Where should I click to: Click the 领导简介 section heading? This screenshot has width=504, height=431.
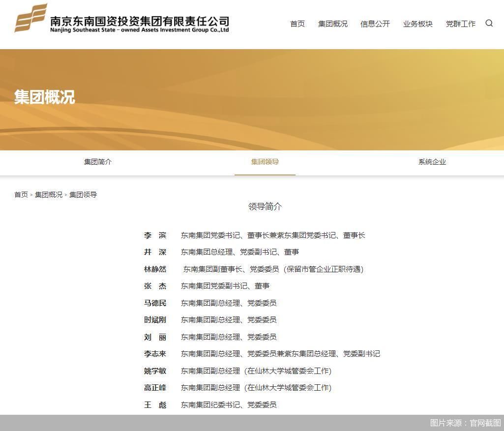click(265, 207)
